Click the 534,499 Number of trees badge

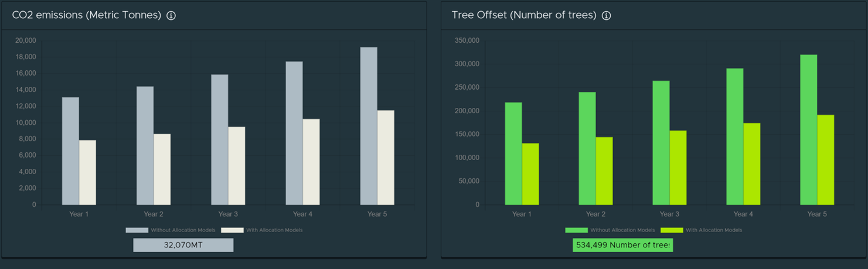tap(622, 245)
